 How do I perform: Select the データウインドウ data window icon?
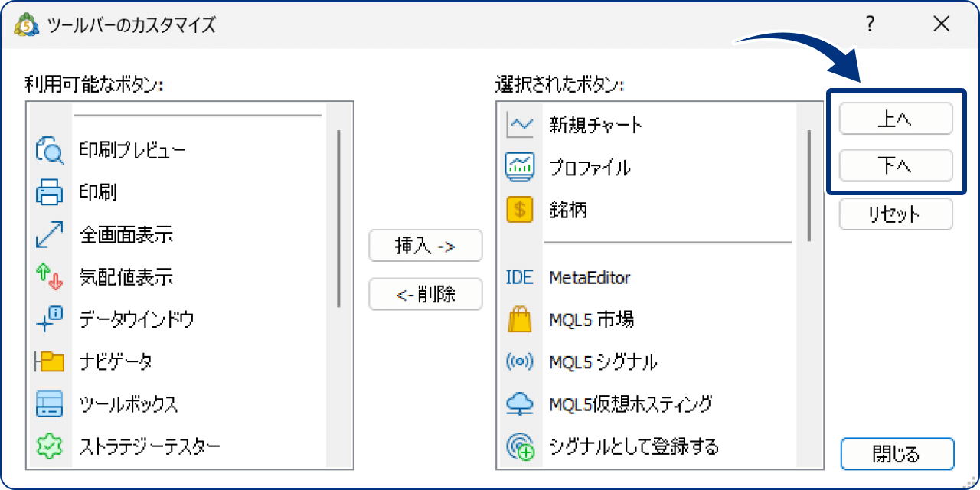pos(49,319)
